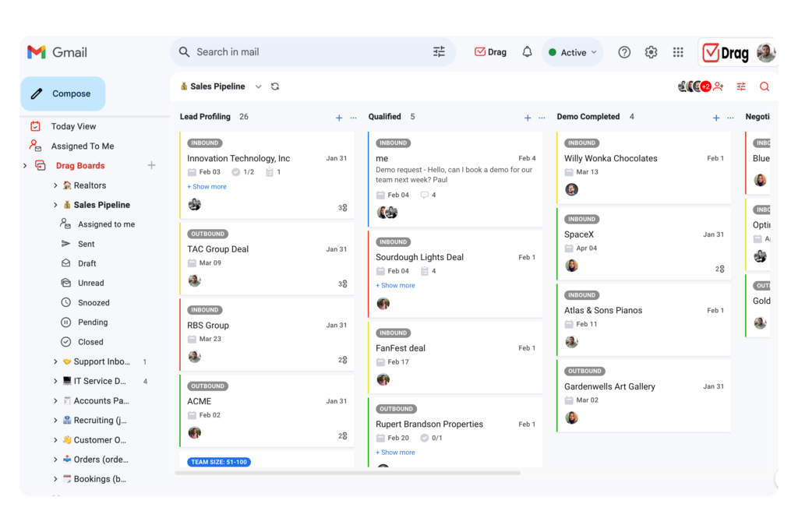Open the Snoozed folder
The image size is (798, 532).
[x=94, y=303]
